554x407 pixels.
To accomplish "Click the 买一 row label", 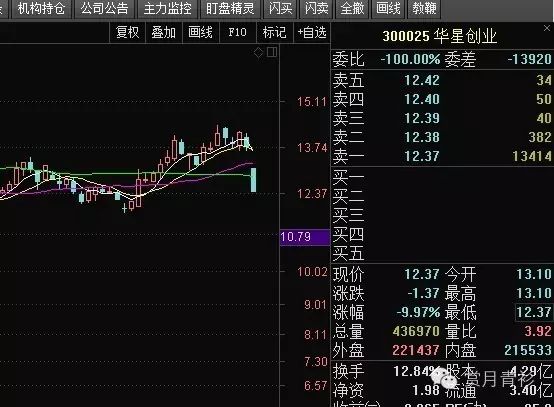I will pyautogui.click(x=348, y=177).
